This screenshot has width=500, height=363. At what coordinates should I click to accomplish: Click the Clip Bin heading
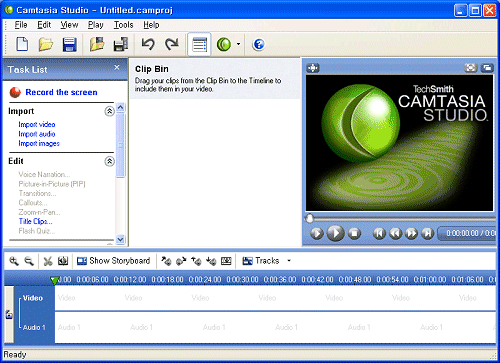pyautogui.click(x=152, y=69)
